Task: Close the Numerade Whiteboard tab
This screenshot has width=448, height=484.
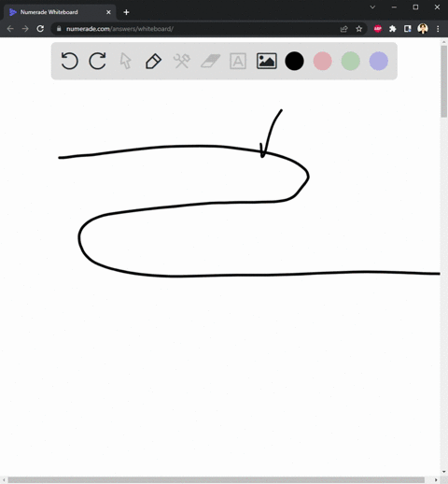Action: pyautogui.click(x=108, y=12)
